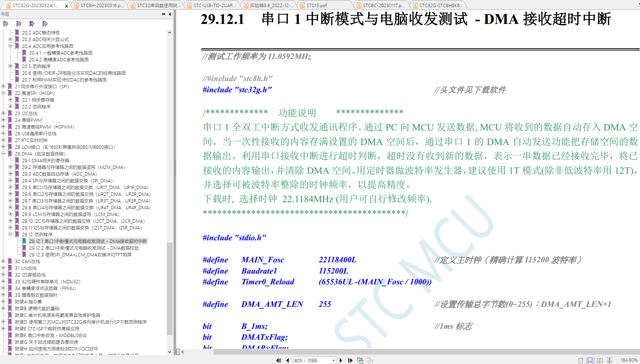This screenshot has height=364, width=640.
Task: Open bookmark 附录F 串口中断收发 - MODBUS协议
Action: tap(51, 336)
